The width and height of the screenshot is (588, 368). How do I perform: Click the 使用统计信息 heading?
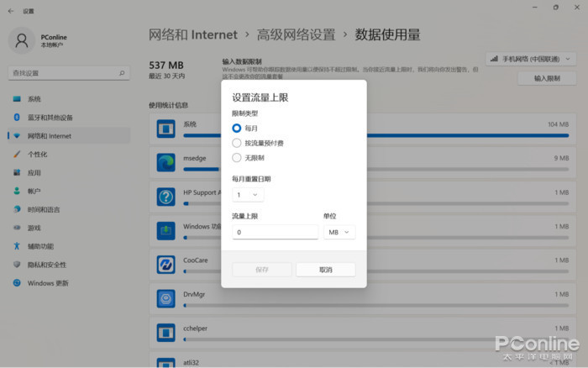pyautogui.click(x=168, y=105)
